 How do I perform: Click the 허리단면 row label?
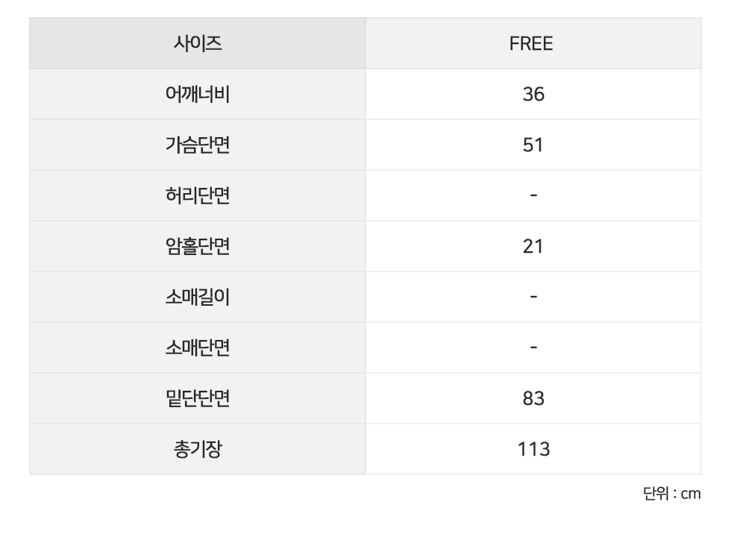pos(198,195)
